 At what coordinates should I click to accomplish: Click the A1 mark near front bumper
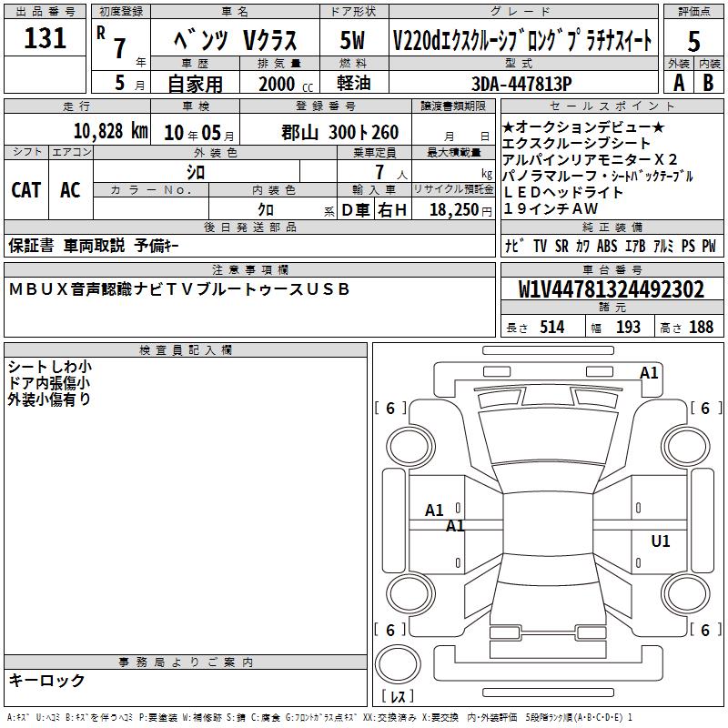(x=649, y=373)
